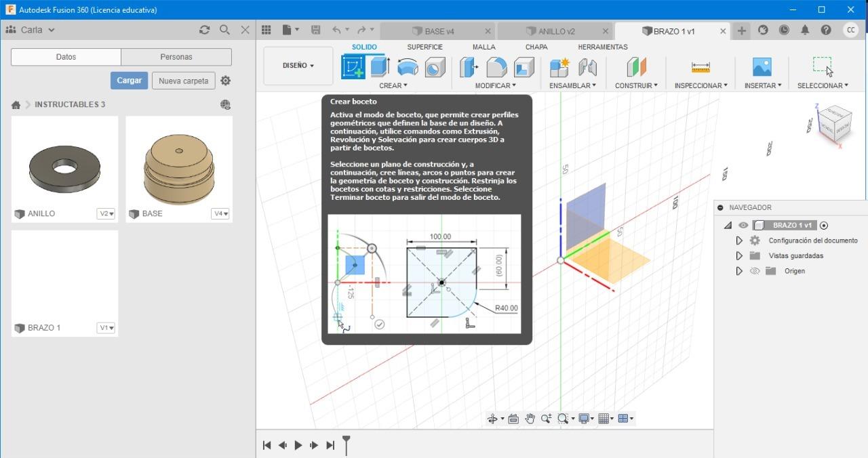Click the home icon in breadcrumb
This screenshot has height=458, width=868.
pos(16,105)
